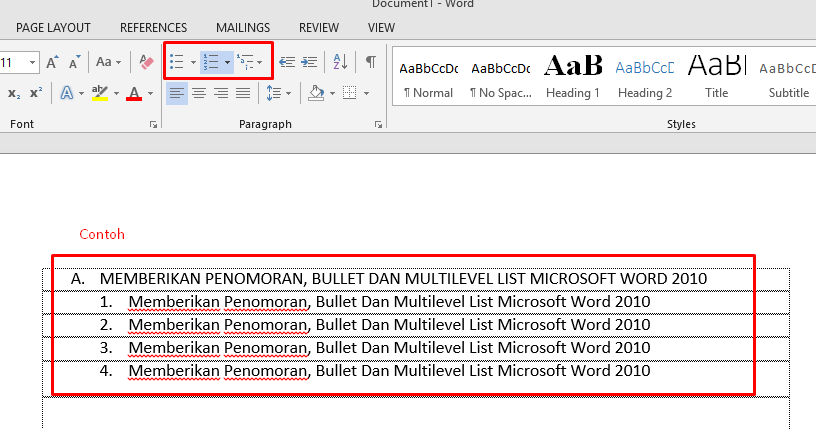Toggle Superscript formatting

pos(36,93)
